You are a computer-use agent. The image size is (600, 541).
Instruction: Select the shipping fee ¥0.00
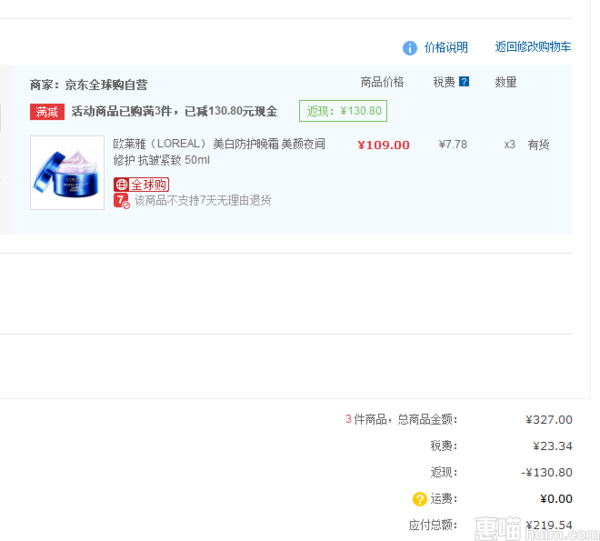[x=556, y=499]
